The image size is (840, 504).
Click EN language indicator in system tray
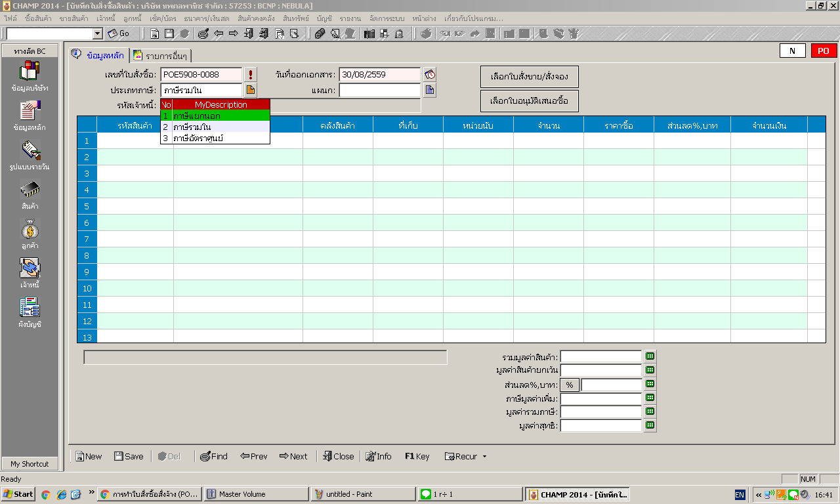740,495
